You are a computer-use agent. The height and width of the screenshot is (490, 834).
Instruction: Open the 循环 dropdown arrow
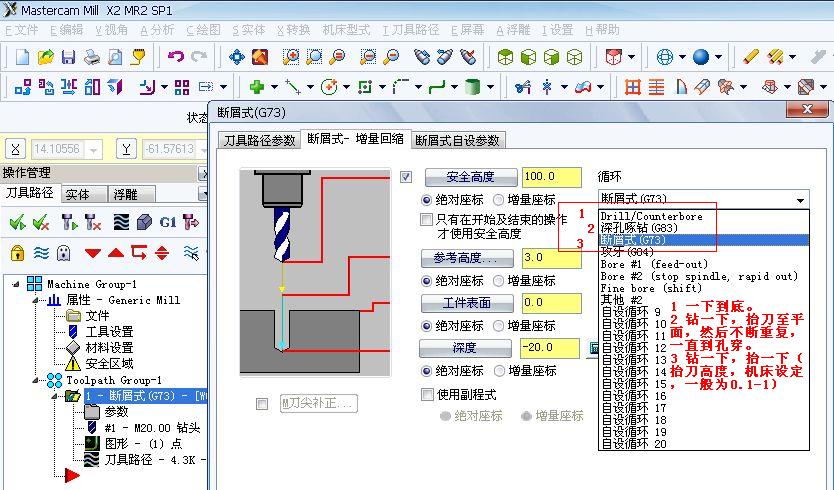[800, 200]
